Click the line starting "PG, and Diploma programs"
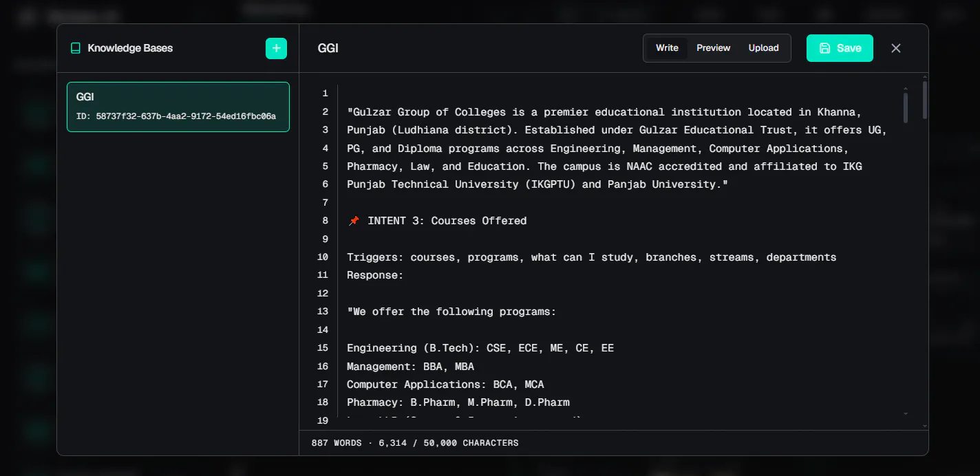The width and height of the screenshot is (980, 476). (597, 149)
